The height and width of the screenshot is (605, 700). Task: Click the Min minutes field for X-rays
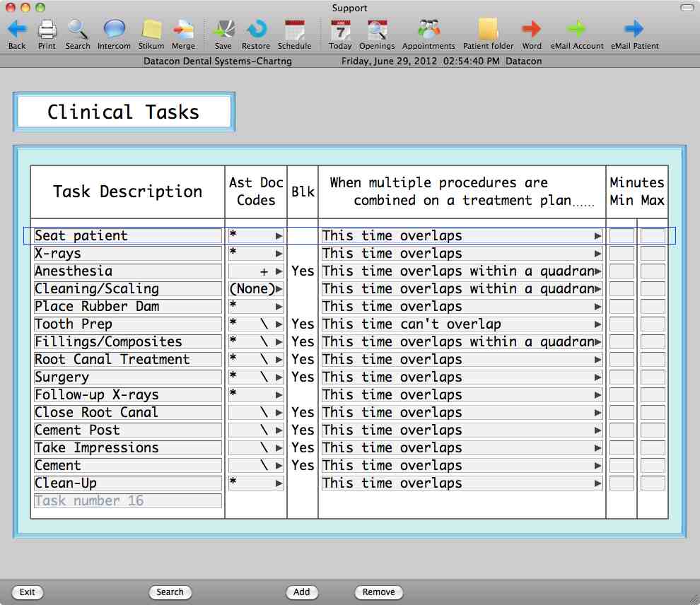point(622,254)
